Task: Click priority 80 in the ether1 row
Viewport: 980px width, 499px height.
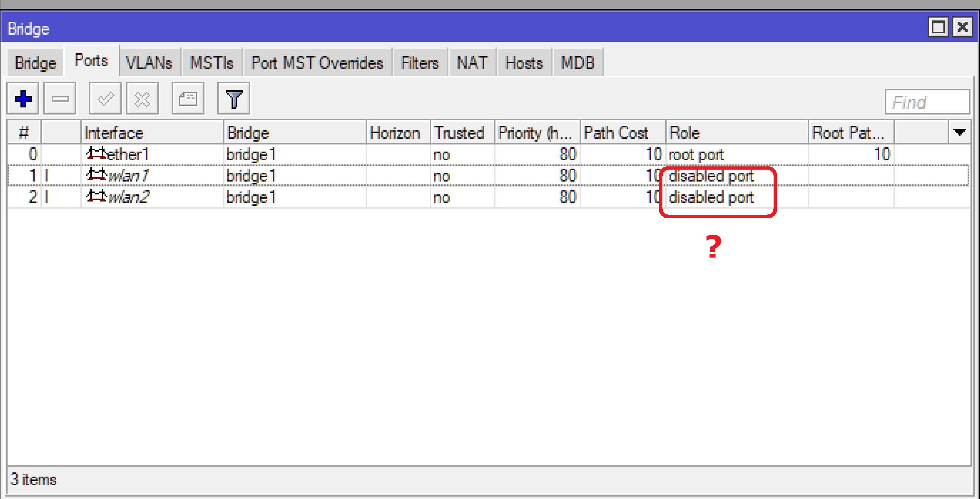Action: click(x=568, y=154)
